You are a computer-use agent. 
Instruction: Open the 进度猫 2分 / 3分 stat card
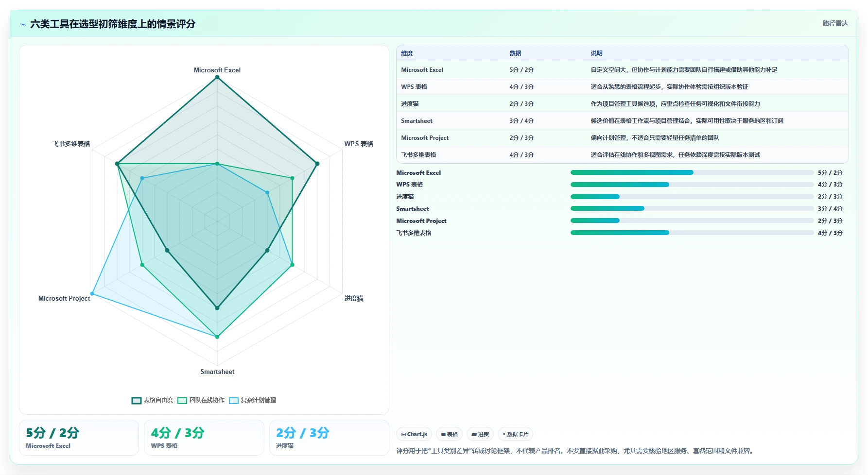(x=329, y=438)
